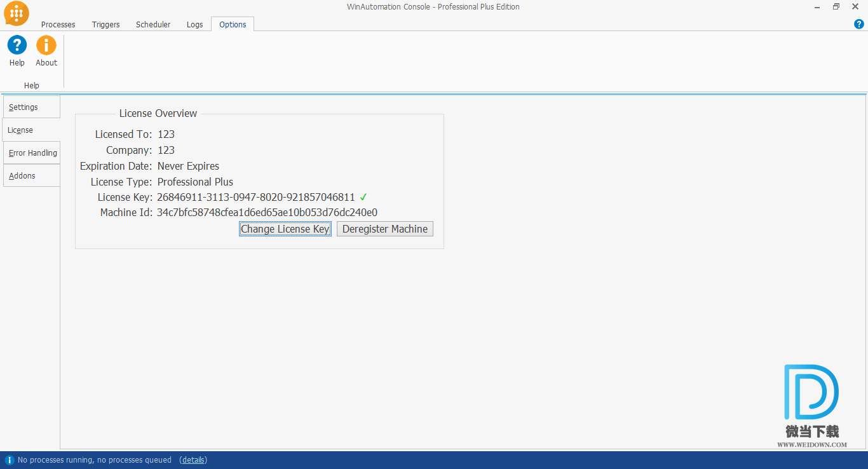This screenshot has width=868, height=469.
Task: Click the license key number 26846911-3113-0947-8020-921857046811
Action: (x=256, y=197)
